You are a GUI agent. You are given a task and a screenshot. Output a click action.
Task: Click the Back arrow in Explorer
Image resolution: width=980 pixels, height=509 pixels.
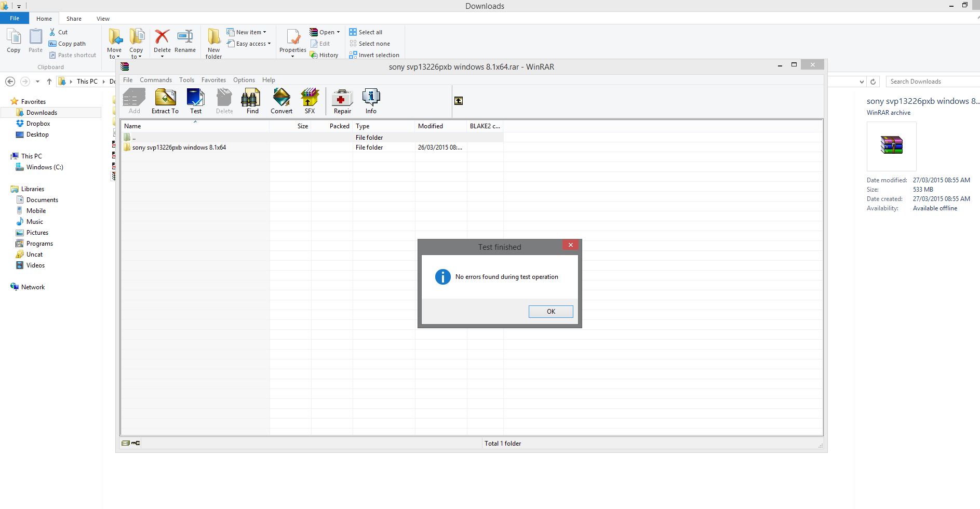click(x=10, y=82)
